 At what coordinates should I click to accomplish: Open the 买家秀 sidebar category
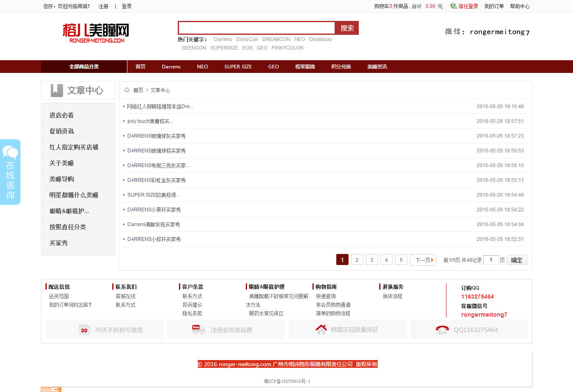59,243
